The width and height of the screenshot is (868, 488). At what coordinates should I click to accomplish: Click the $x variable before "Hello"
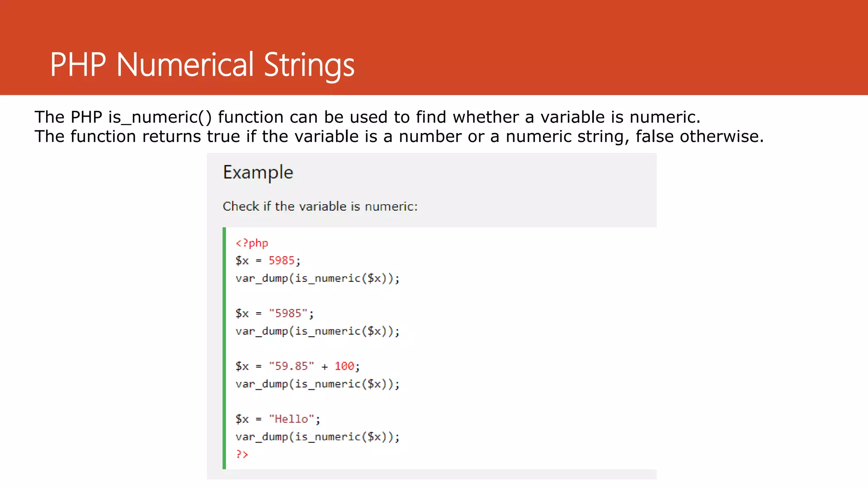point(242,419)
